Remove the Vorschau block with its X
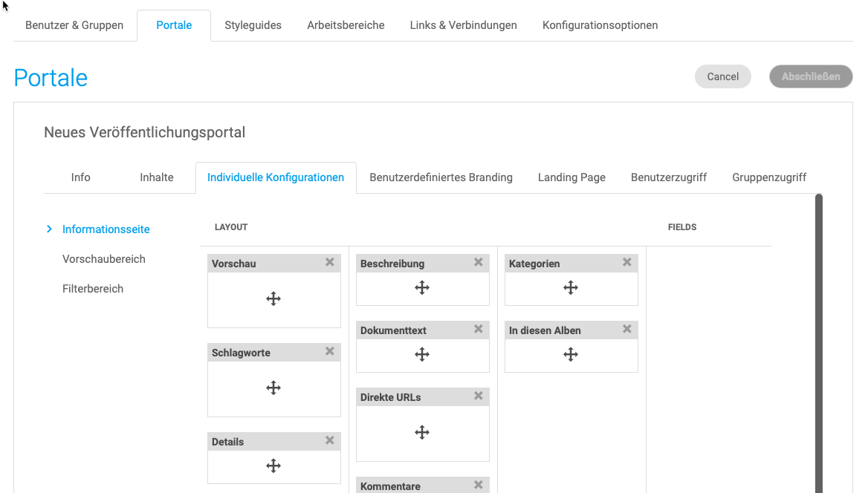This screenshot has height=493, width=868. coord(330,262)
